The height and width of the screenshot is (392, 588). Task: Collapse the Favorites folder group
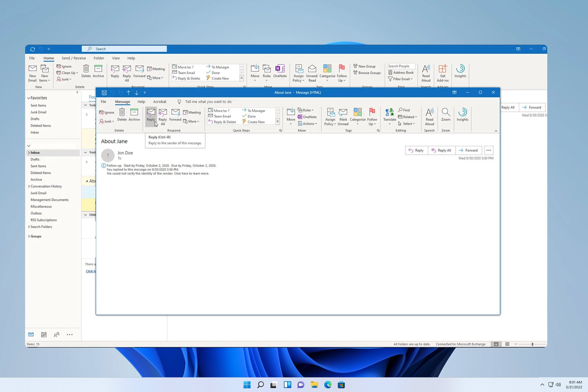pos(28,98)
